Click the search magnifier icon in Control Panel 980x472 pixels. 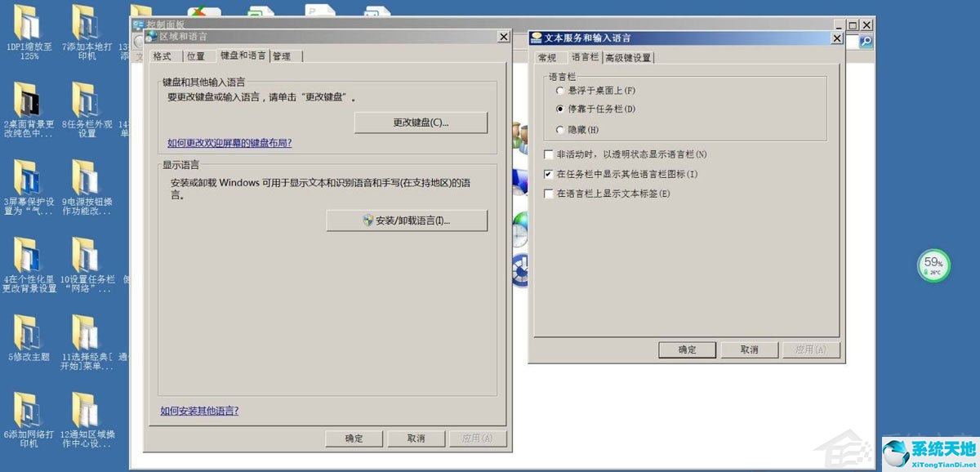coord(866,41)
